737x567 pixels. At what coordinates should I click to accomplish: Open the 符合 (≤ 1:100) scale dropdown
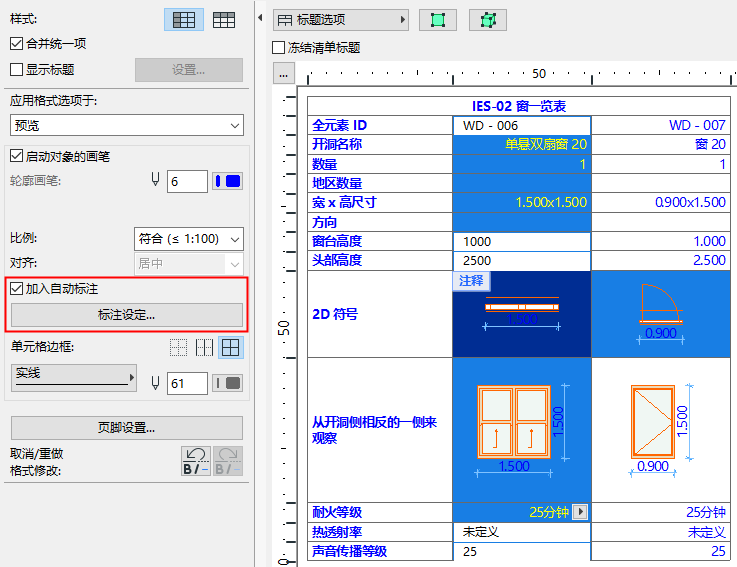tap(188, 239)
